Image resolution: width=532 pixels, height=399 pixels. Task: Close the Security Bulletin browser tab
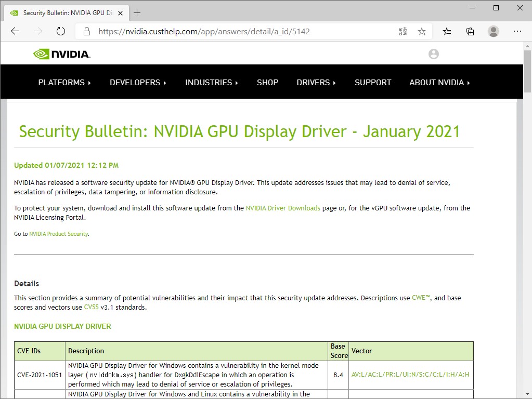coord(120,13)
